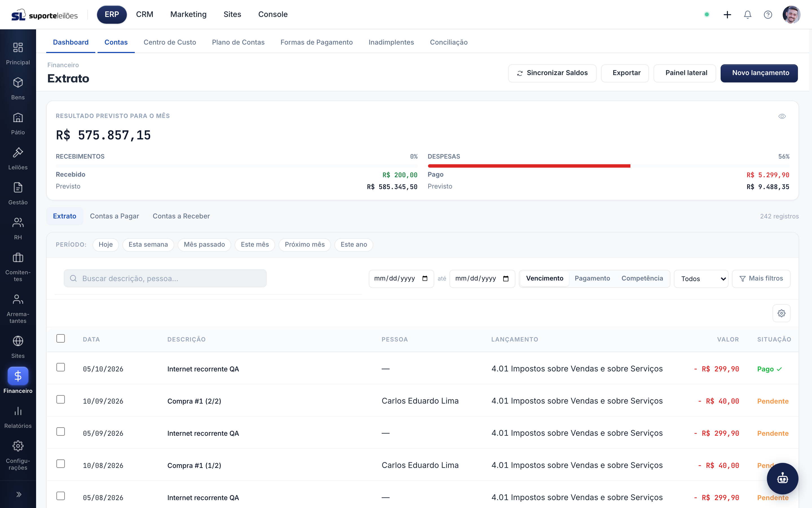Click the plus icon in header
The width and height of the screenshot is (812, 508).
pos(727,14)
